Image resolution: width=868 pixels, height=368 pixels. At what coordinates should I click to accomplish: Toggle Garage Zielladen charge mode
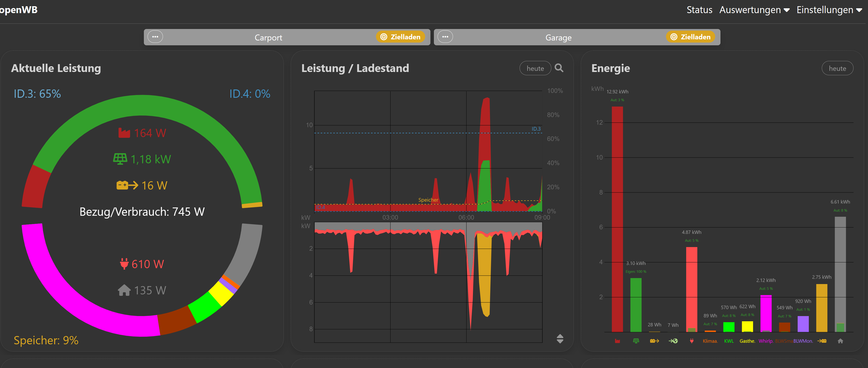[690, 37]
